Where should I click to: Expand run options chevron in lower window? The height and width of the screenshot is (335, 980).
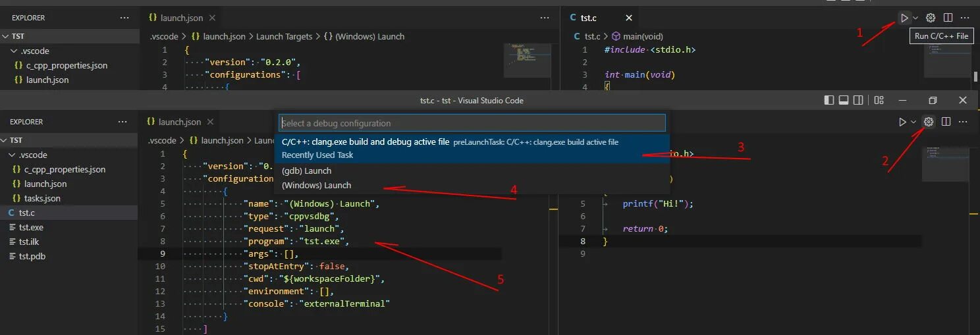click(x=913, y=122)
